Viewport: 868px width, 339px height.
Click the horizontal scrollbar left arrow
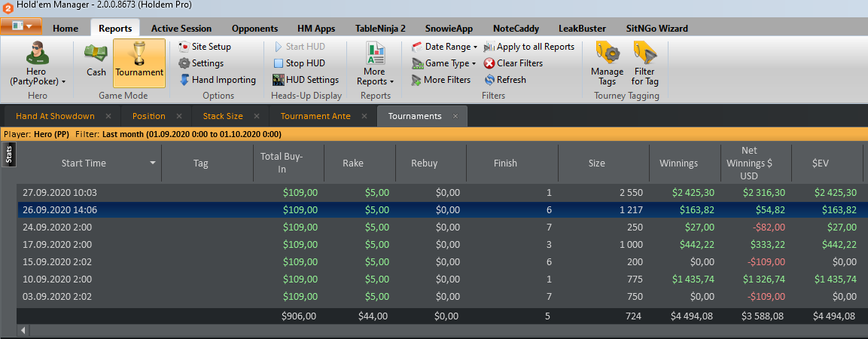tap(23, 330)
